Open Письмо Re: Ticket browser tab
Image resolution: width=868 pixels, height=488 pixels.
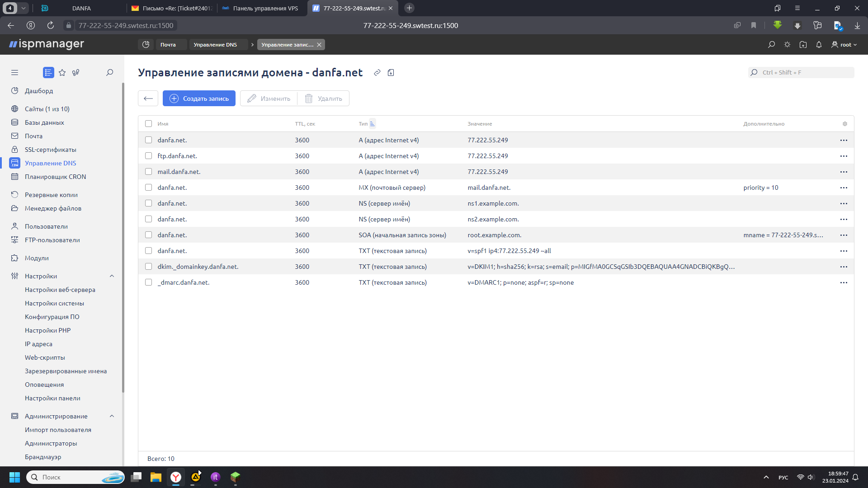point(172,8)
